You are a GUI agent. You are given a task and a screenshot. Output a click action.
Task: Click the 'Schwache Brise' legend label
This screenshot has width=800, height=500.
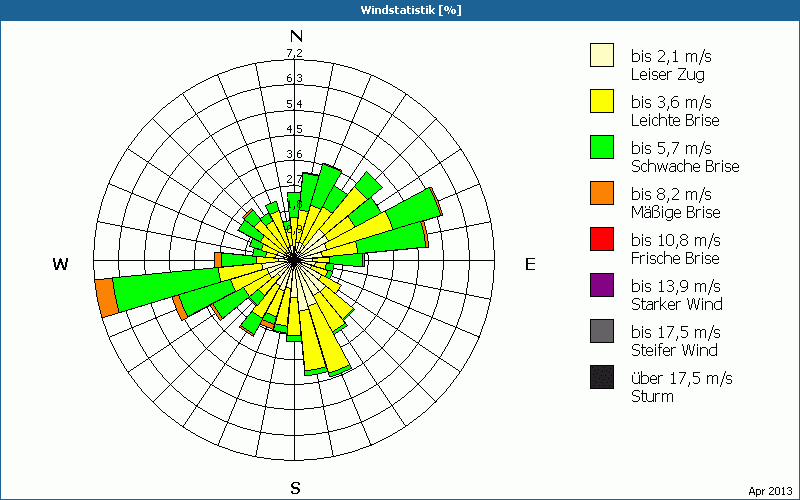685,166
